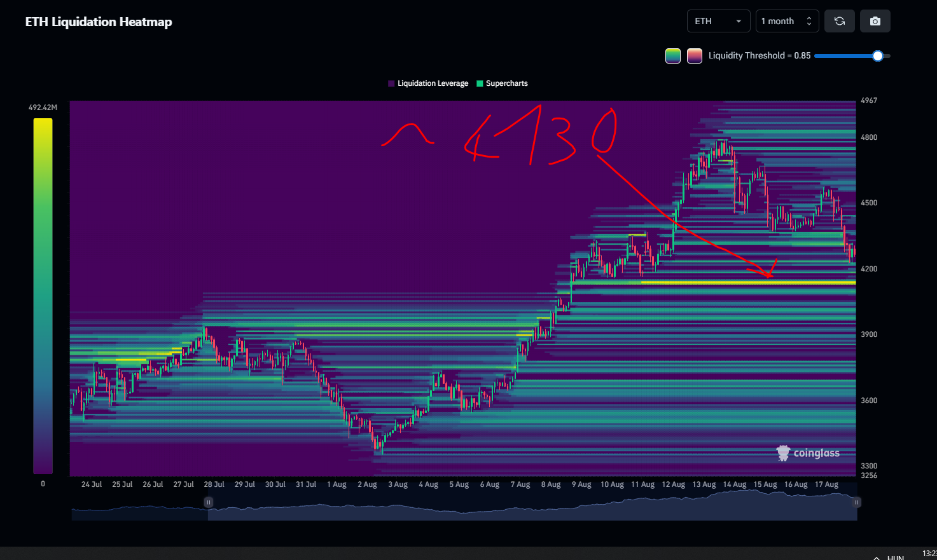Toggle the Liquidation Leverage legend series
The height and width of the screenshot is (560, 937).
[x=428, y=83]
